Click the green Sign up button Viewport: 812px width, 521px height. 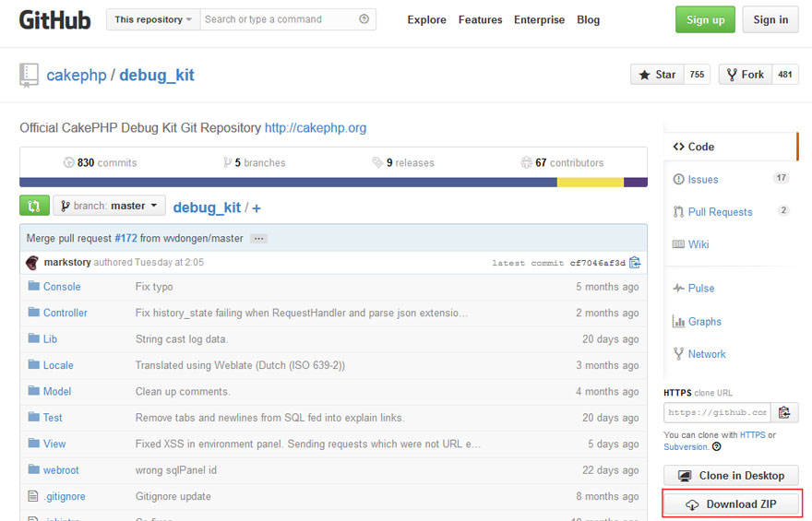click(x=705, y=19)
